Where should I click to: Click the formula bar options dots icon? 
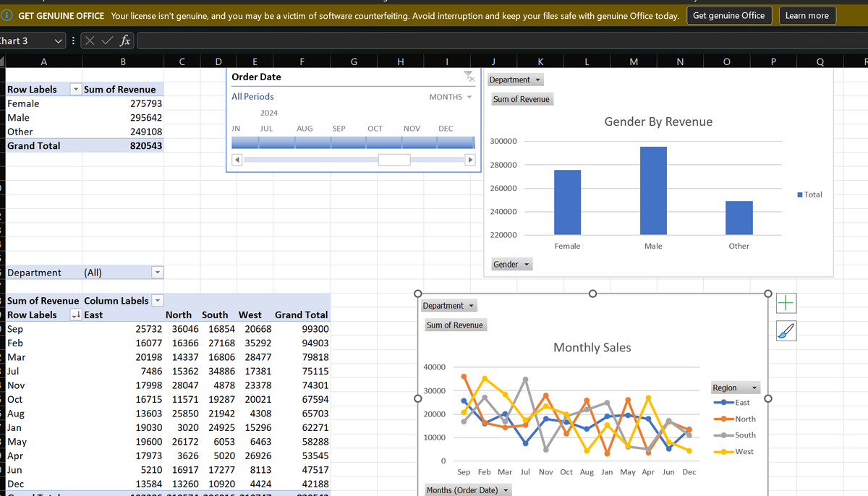[x=72, y=41]
